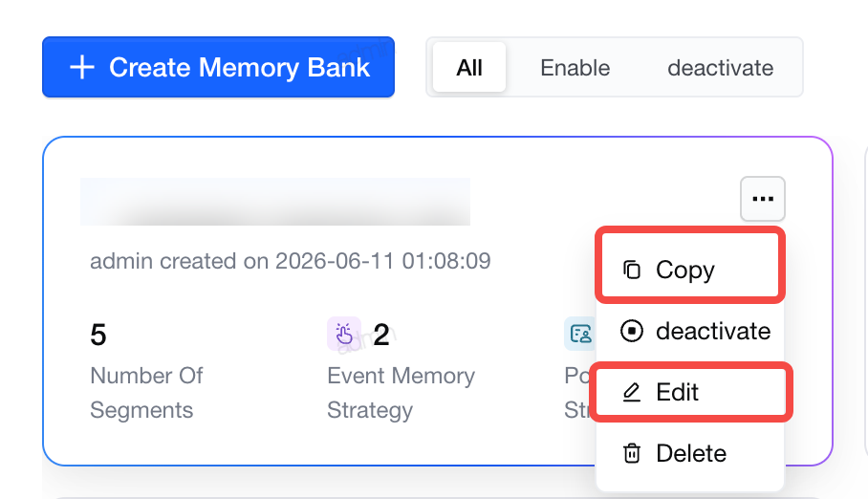
Task: Click the blurred memory bank title
Action: [275, 202]
